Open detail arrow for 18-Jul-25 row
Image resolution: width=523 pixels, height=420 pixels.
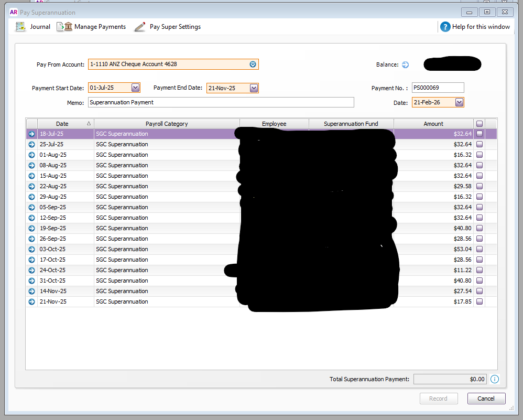31,134
